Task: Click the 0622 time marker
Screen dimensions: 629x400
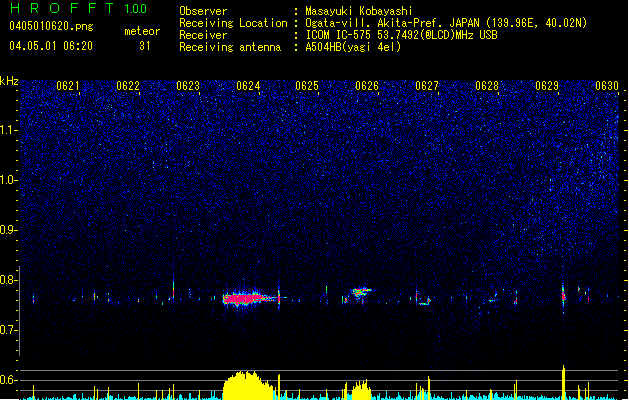Action: 128,86
